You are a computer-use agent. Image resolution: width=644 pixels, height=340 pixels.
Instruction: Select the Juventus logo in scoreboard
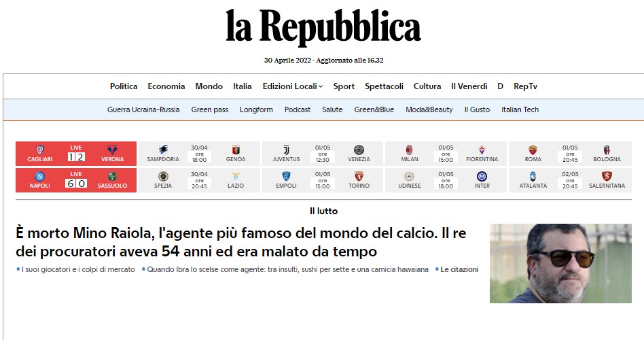286,150
